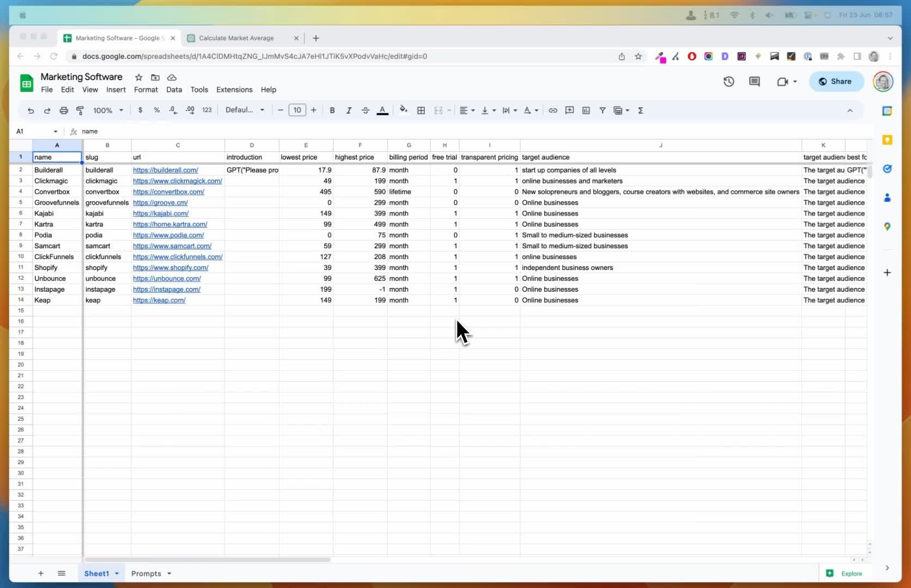Click the Undo icon in toolbar
Screen dimensions: 911x588
pyautogui.click(x=31, y=111)
